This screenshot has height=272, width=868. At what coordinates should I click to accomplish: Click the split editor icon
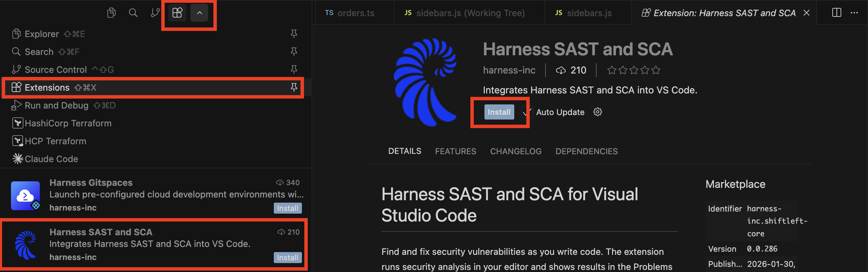[836, 13]
